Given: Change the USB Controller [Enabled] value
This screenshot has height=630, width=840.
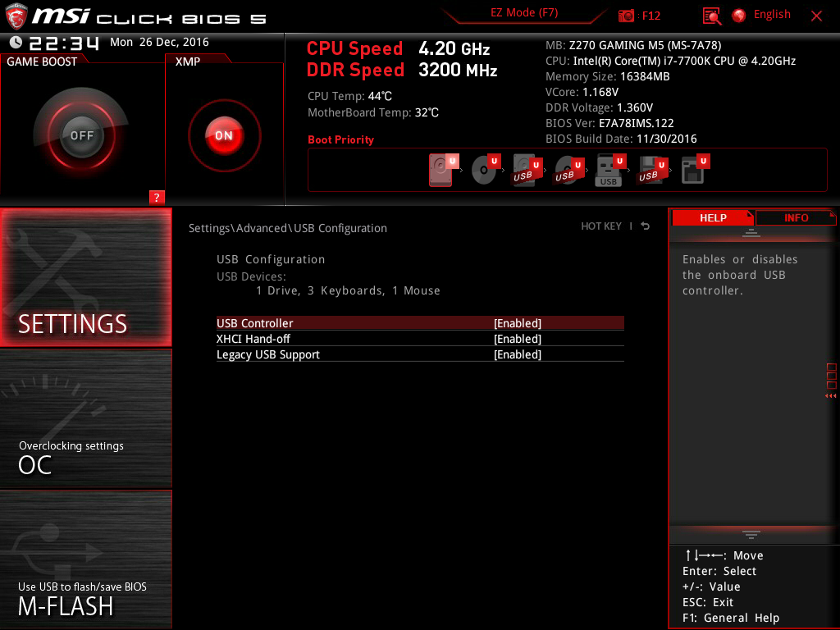Looking at the screenshot, I should [x=518, y=323].
